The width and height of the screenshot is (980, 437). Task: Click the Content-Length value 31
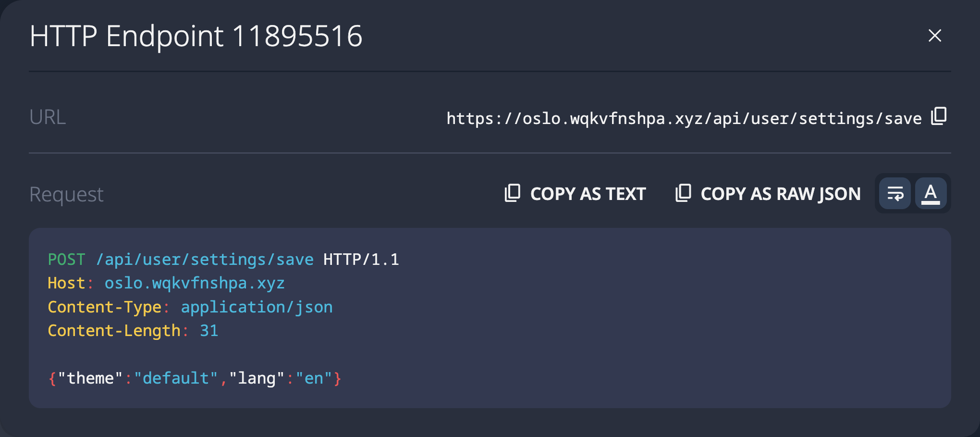click(209, 331)
